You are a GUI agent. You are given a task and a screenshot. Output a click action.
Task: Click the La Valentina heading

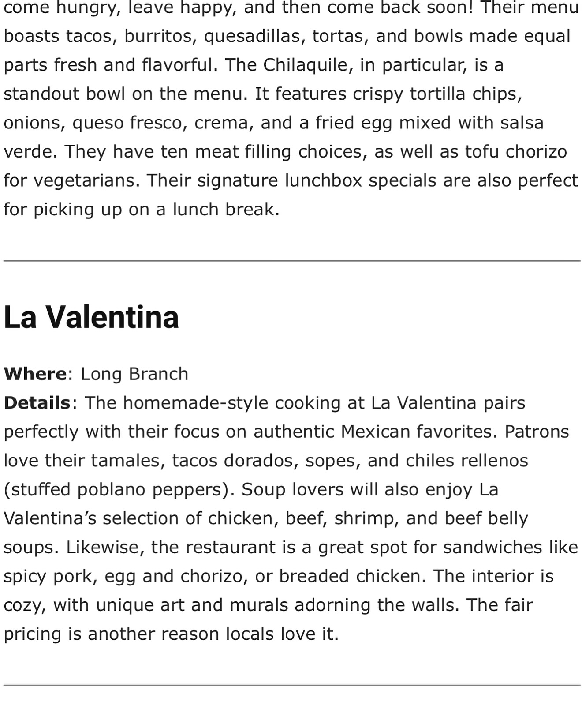91,317
